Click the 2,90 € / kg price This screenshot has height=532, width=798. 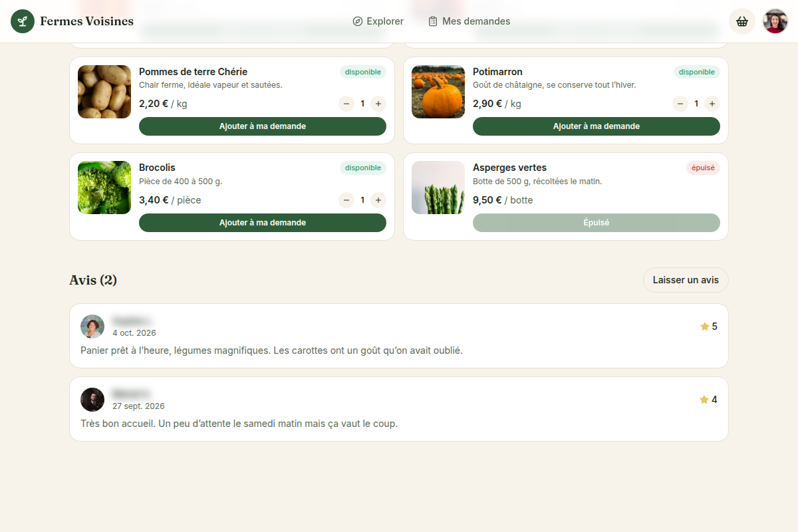497,104
